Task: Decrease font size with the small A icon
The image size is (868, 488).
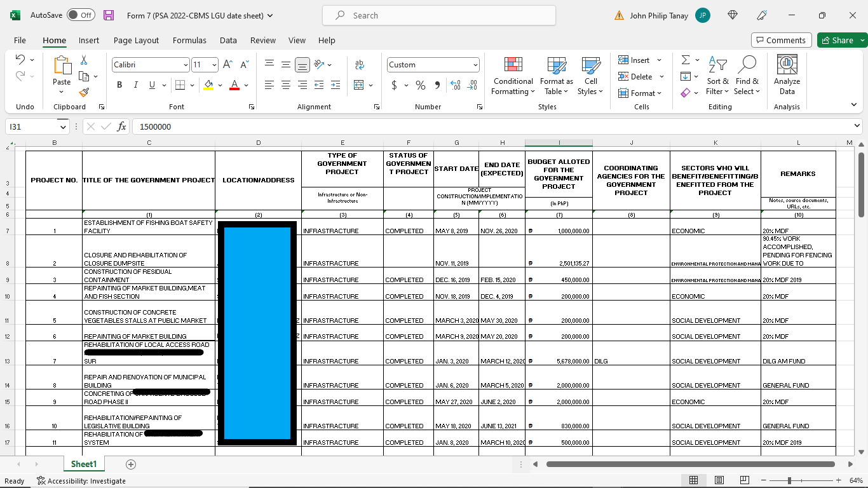Action: (244, 65)
